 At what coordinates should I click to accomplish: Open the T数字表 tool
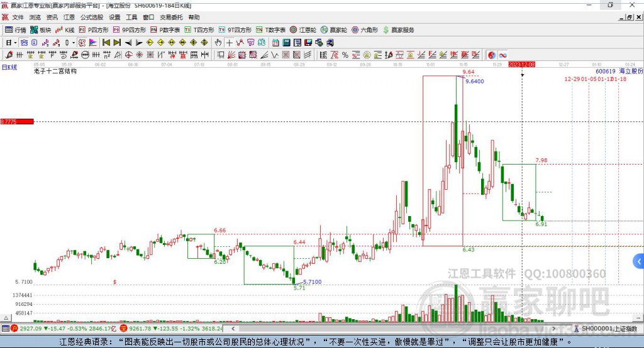pyautogui.click(x=270, y=30)
